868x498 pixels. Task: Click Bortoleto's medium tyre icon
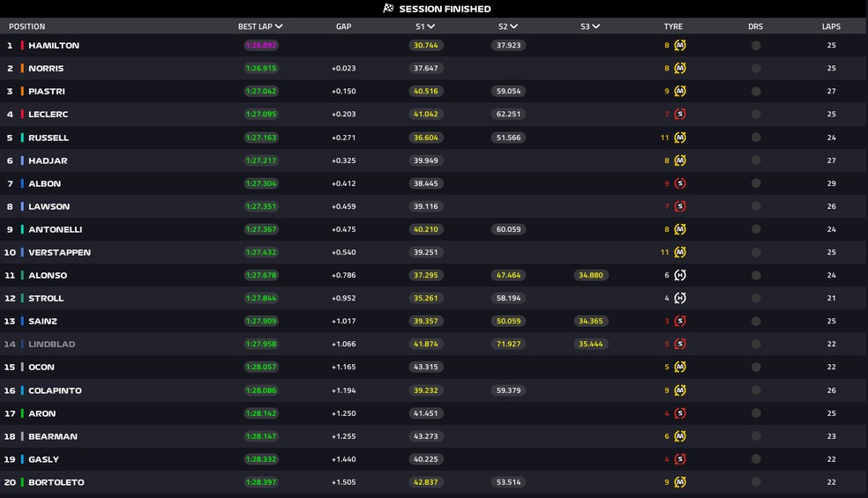pyautogui.click(x=680, y=482)
